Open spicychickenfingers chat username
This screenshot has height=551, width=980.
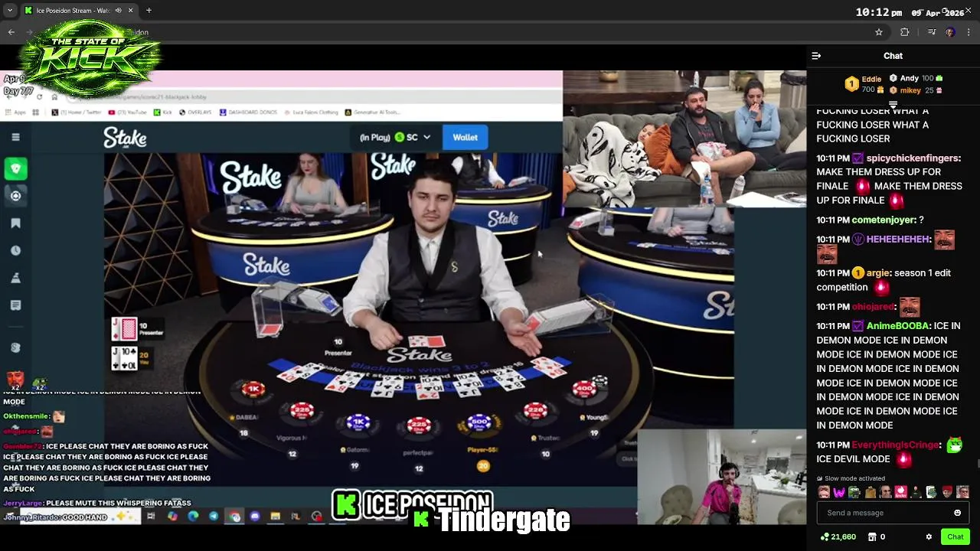tap(913, 158)
